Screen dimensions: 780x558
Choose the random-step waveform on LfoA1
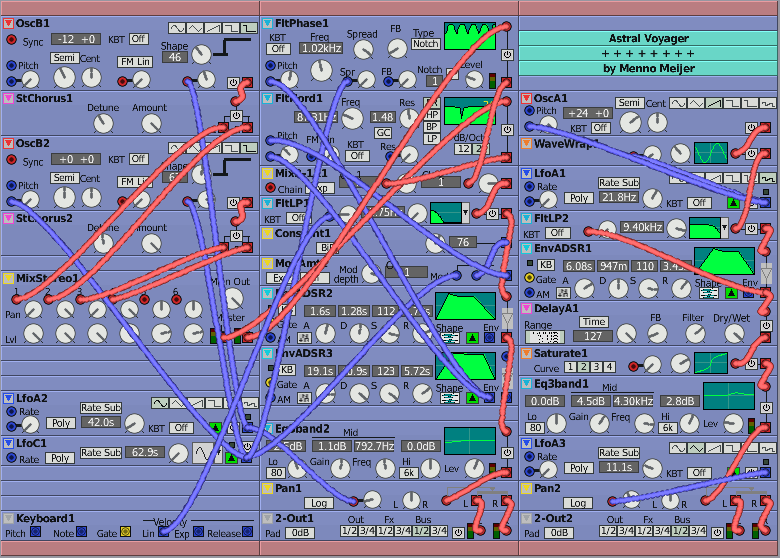pyautogui.click(x=768, y=178)
